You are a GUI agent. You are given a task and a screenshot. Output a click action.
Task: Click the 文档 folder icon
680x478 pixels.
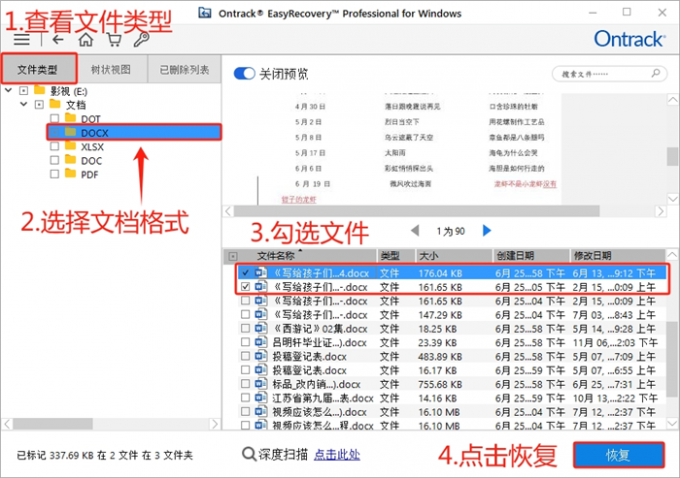pyautogui.click(x=55, y=104)
